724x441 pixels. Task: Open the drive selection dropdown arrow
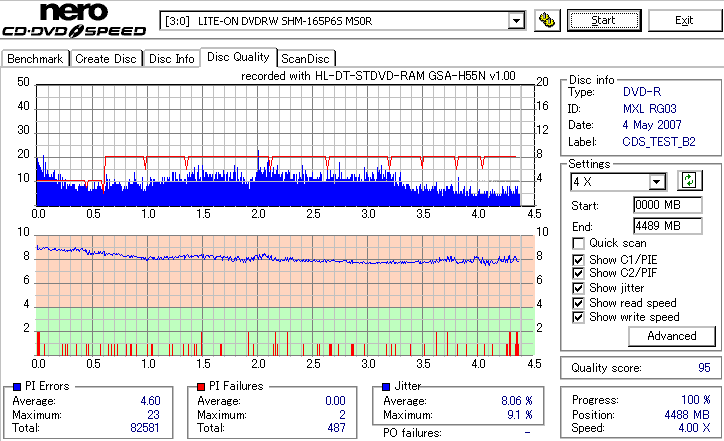click(516, 21)
